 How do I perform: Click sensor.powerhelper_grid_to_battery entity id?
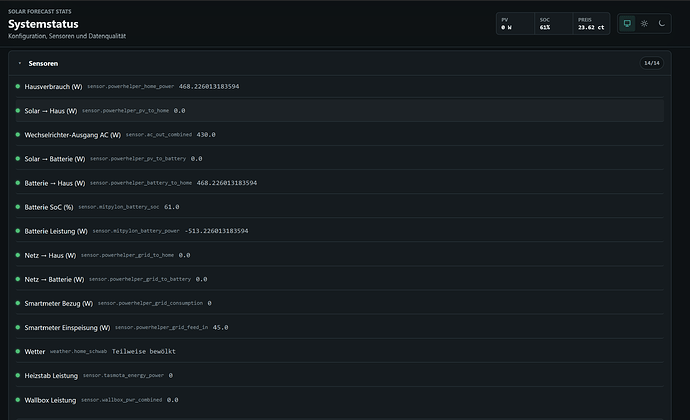[x=140, y=279]
